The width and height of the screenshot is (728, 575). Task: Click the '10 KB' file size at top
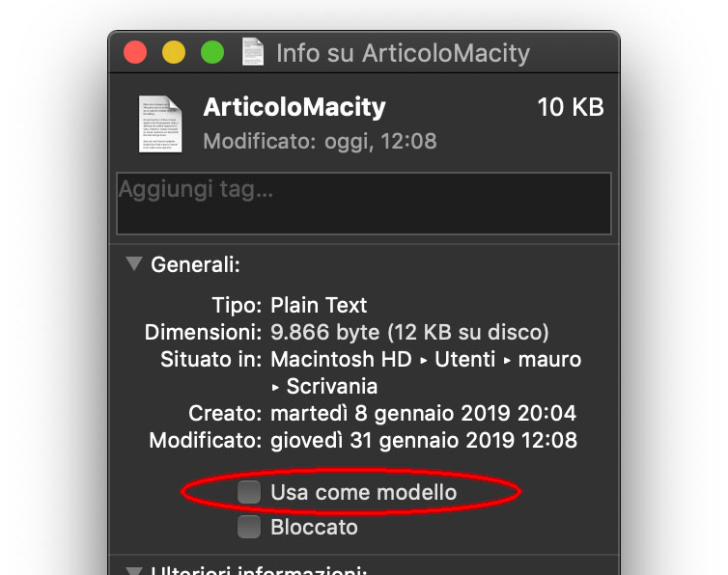(570, 107)
